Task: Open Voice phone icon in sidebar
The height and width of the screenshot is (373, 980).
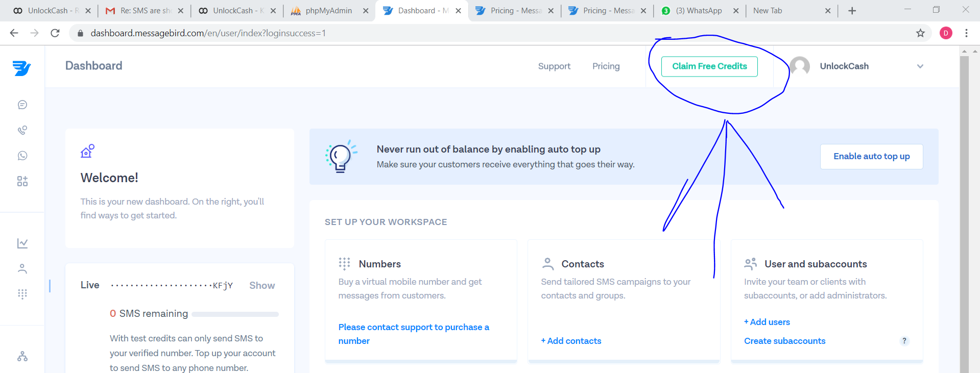Action: [x=22, y=130]
